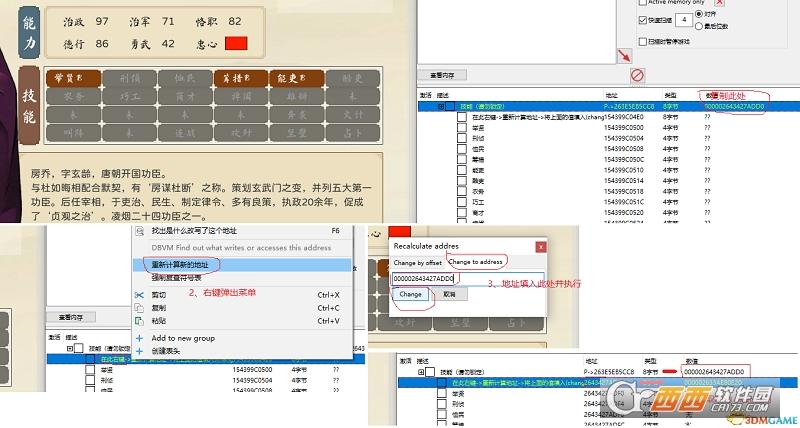800x428 pixels.
Task: Click the brown 筹措 skill button
Action: coord(240,79)
